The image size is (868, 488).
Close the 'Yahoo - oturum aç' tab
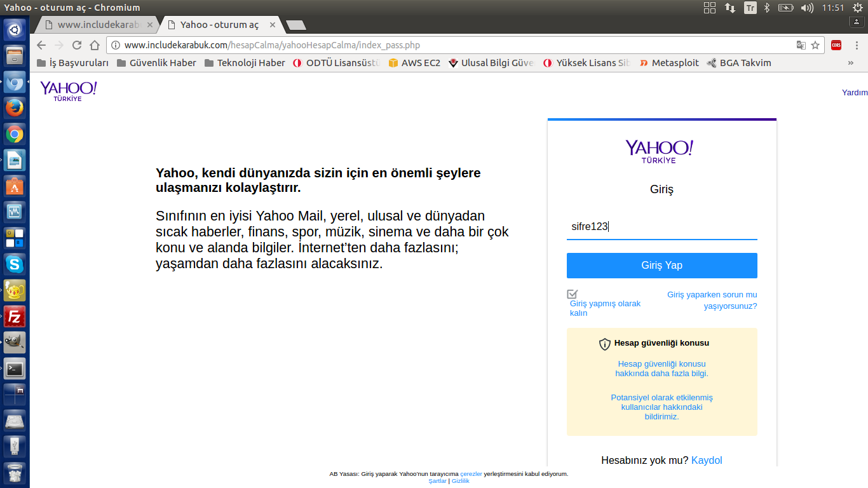tap(273, 25)
